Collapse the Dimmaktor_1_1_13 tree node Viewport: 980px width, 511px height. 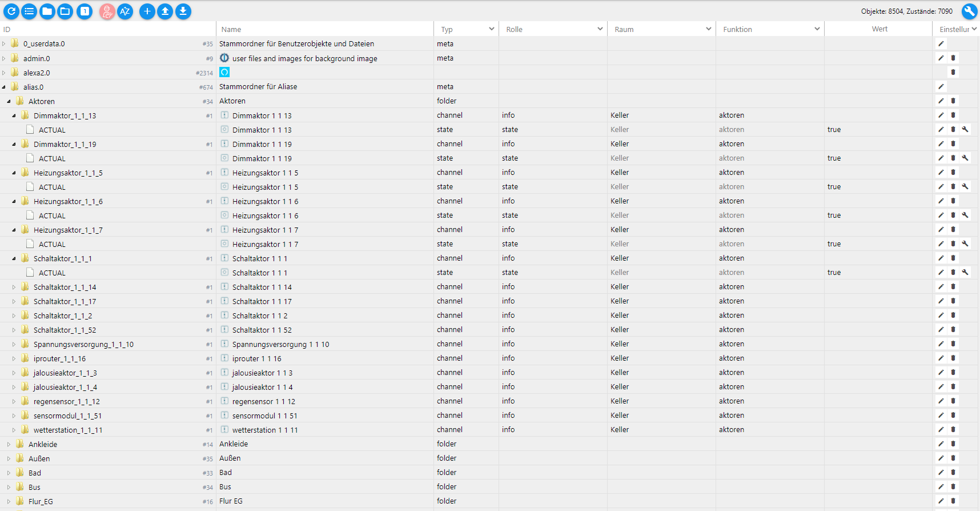coord(14,115)
